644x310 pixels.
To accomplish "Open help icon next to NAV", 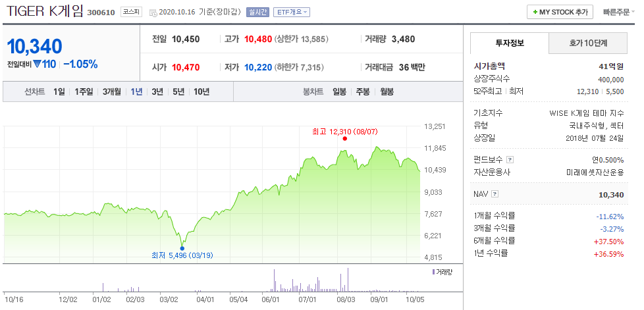I will point(495,194).
